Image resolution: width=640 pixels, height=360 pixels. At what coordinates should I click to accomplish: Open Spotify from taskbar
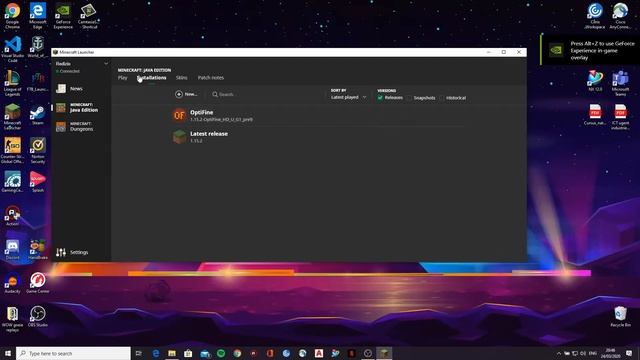pyautogui.click(x=221, y=353)
